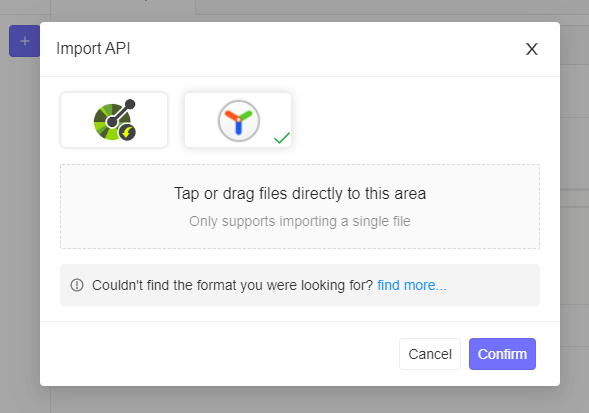The image size is (589, 413).
Task: Confirm the API import
Action: [502, 354]
